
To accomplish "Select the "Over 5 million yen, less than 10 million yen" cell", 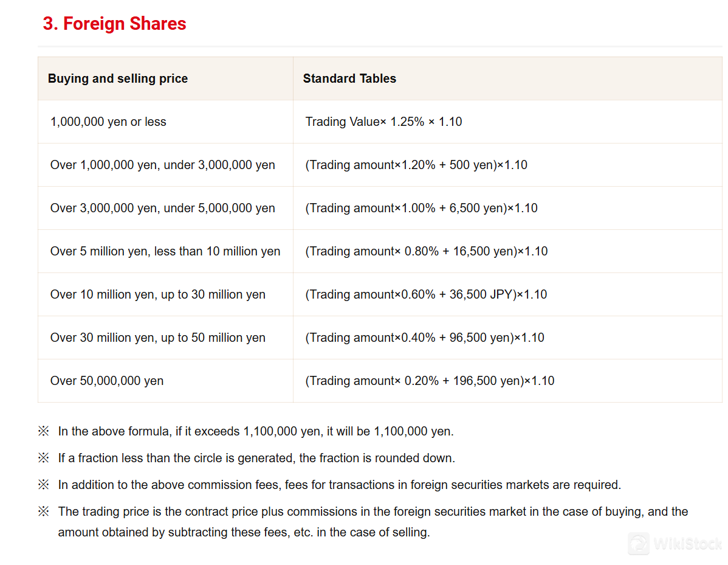I will 165,251.
